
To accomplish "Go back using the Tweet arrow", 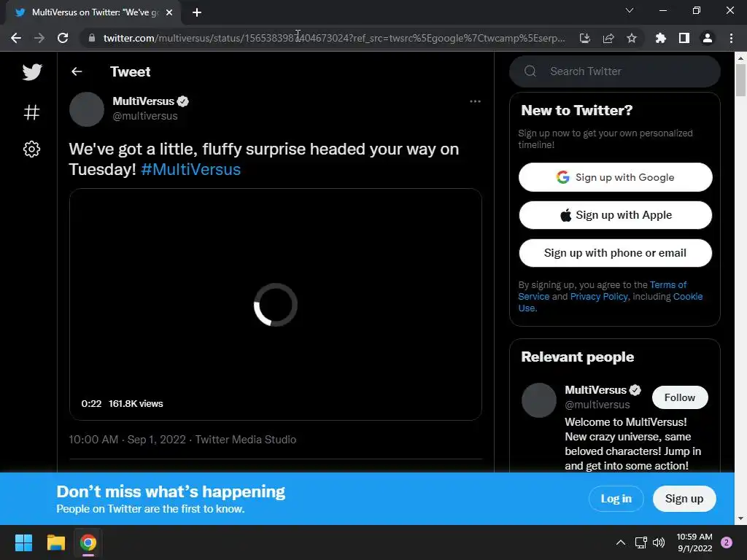I will [x=77, y=71].
